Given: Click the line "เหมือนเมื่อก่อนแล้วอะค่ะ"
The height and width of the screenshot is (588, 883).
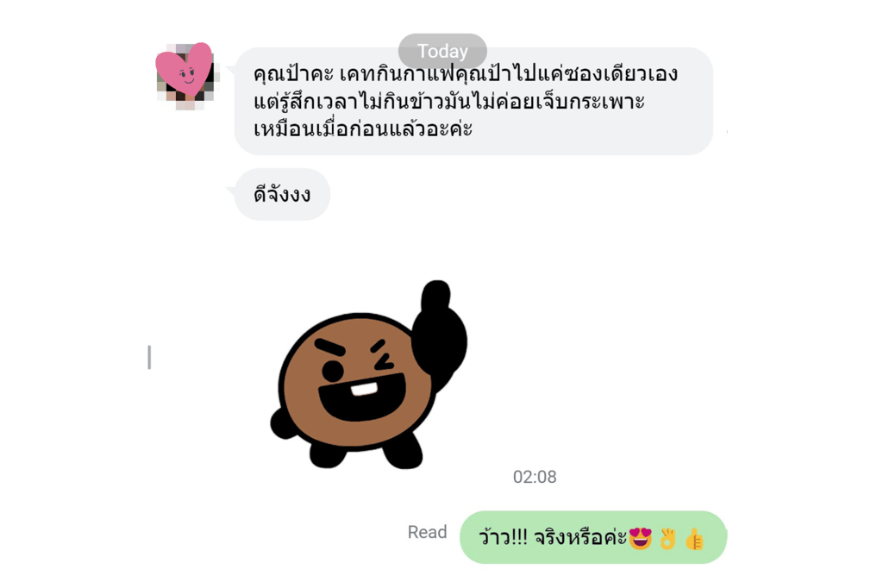Looking at the screenshot, I should click(x=363, y=129).
